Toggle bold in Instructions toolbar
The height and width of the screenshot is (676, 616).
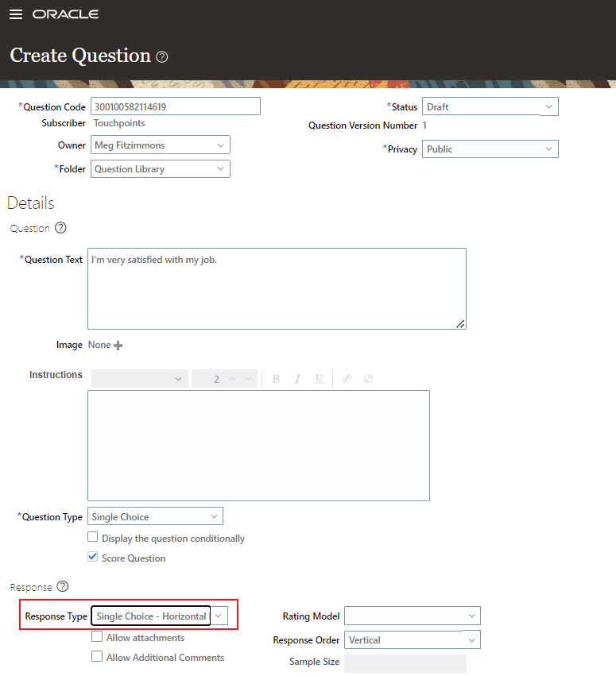point(276,379)
